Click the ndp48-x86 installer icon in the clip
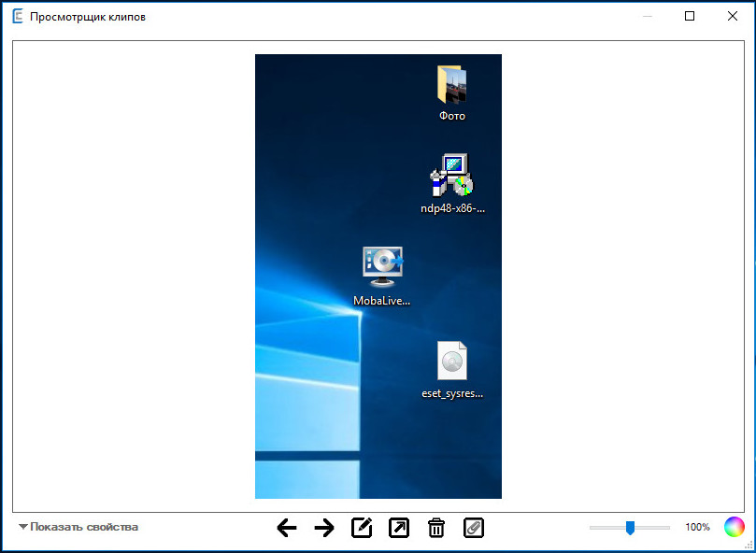This screenshot has width=756, height=553. 451,175
